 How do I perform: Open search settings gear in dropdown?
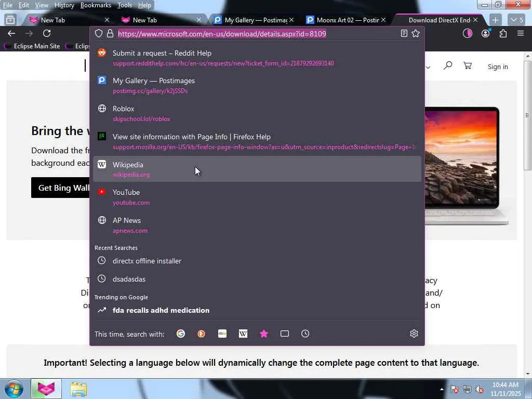coord(414,334)
